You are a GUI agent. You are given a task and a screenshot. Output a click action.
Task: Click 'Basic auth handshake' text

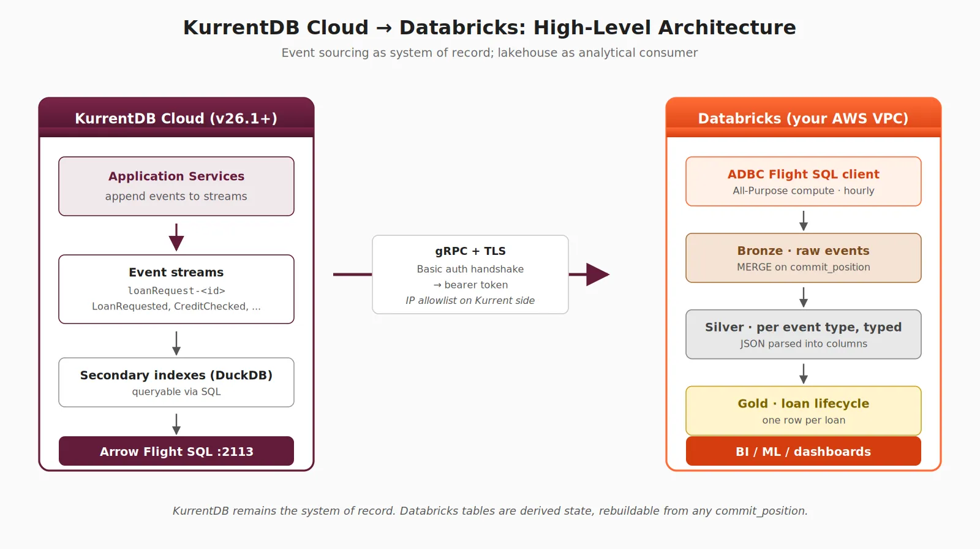pyautogui.click(x=470, y=269)
